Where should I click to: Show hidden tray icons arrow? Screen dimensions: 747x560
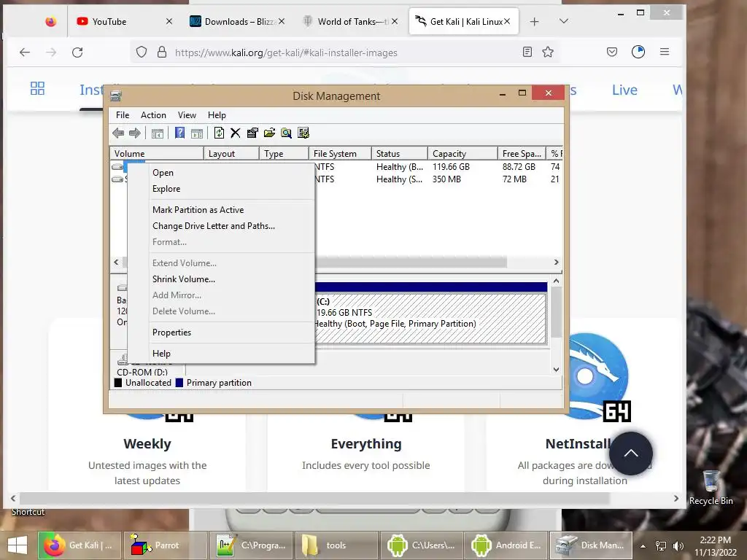click(x=643, y=546)
